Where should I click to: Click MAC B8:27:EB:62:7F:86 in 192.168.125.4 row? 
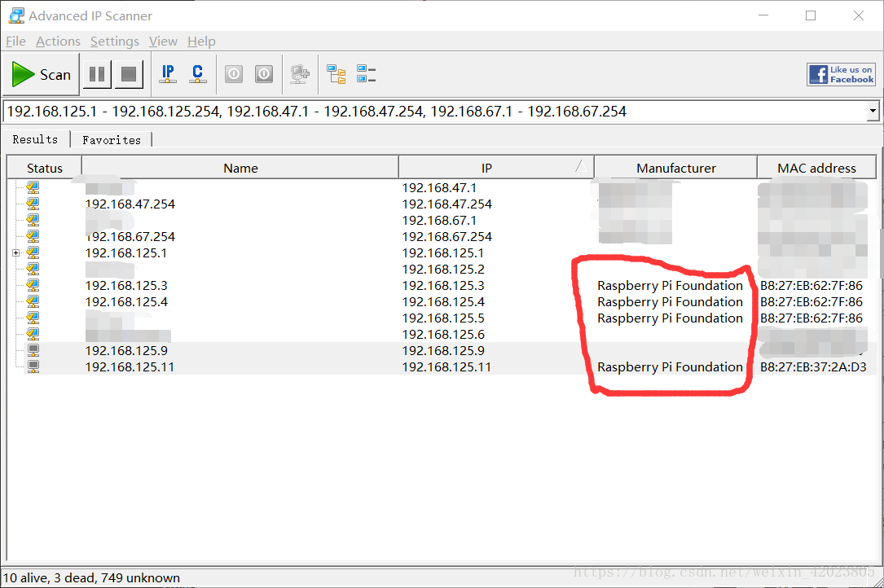pos(811,302)
